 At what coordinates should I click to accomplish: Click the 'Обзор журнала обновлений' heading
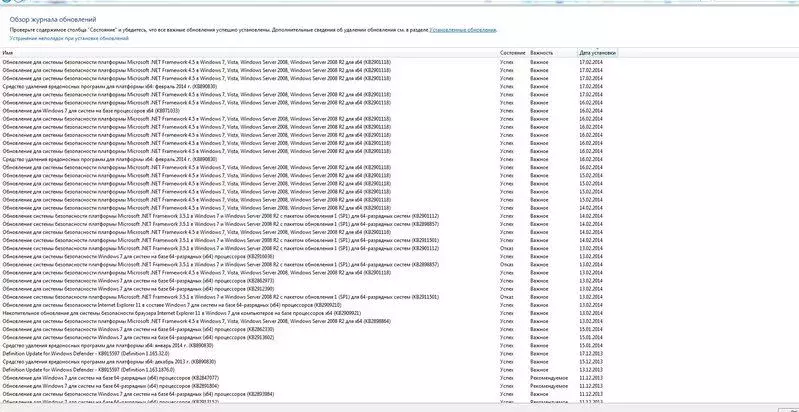pos(53,19)
